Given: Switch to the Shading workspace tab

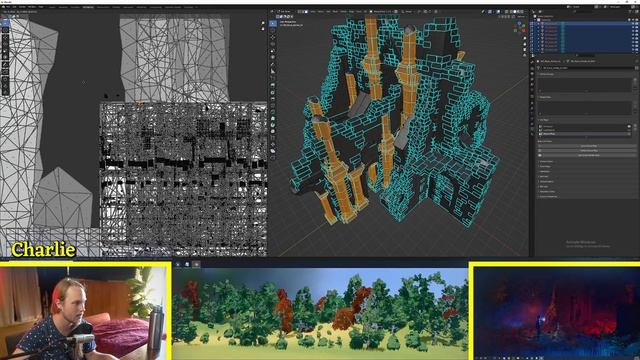Looking at the screenshot, I should coord(116,7).
